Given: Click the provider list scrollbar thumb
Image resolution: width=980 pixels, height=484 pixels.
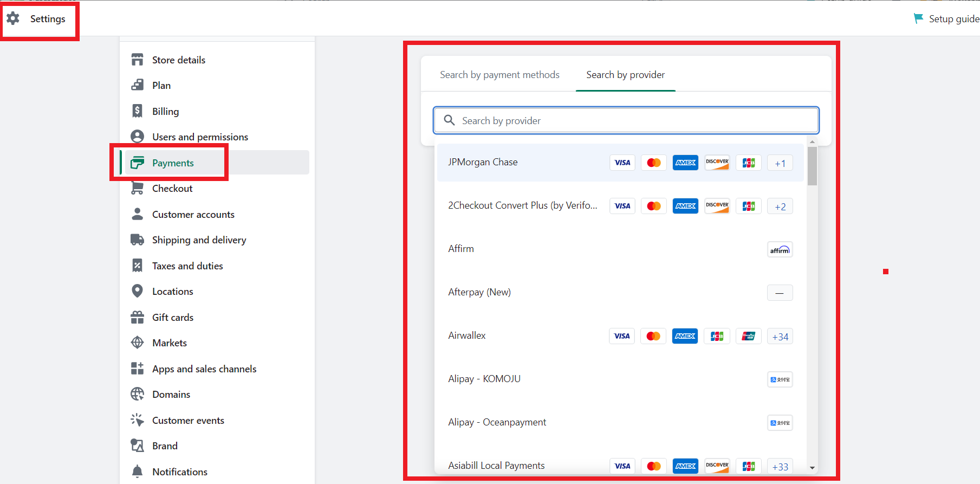Looking at the screenshot, I should pos(812,166).
